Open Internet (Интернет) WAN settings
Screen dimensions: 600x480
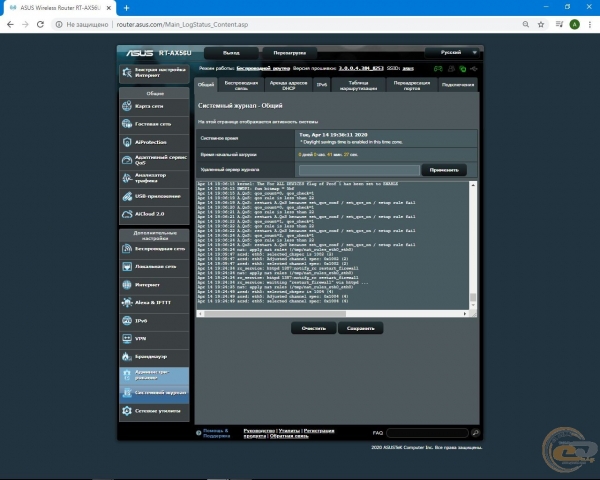coord(154,285)
